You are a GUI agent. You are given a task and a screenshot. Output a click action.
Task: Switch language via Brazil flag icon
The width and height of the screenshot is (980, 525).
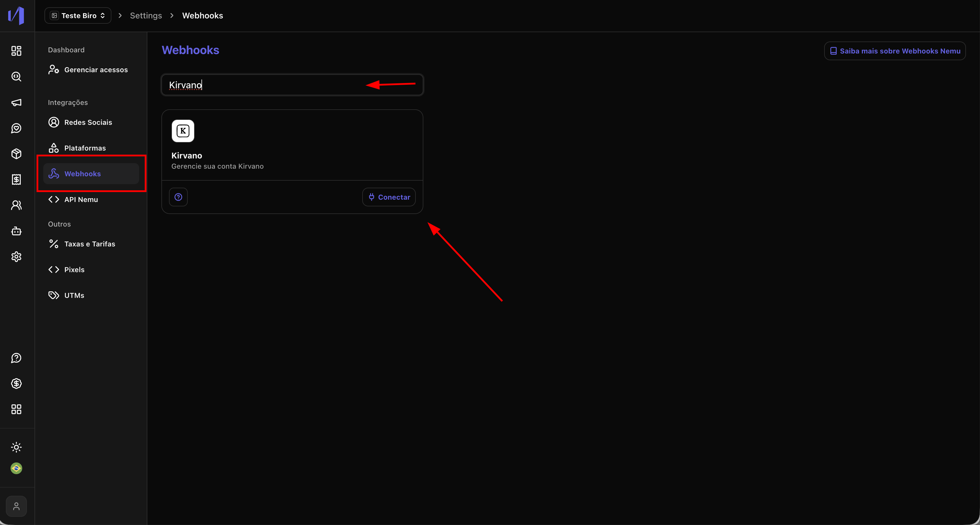click(16, 468)
